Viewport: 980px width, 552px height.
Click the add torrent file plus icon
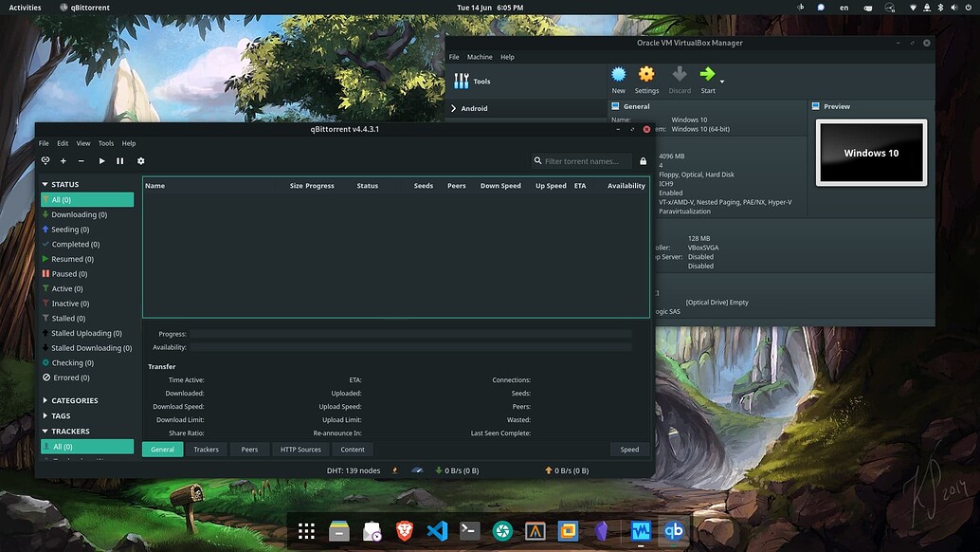click(63, 160)
